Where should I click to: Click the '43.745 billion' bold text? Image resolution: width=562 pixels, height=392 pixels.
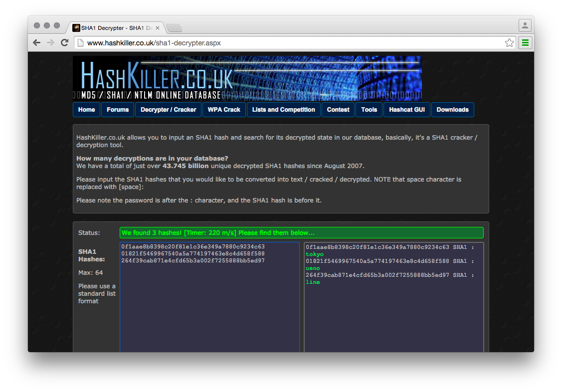pyautogui.click(x=186, y=166)
